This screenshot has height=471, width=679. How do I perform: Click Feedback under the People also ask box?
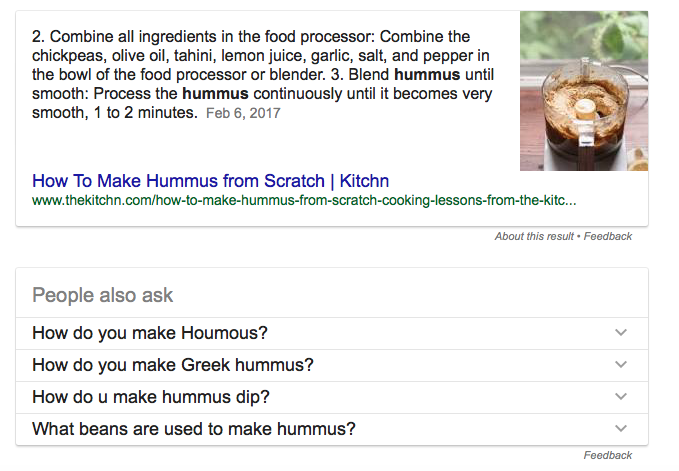608,455
